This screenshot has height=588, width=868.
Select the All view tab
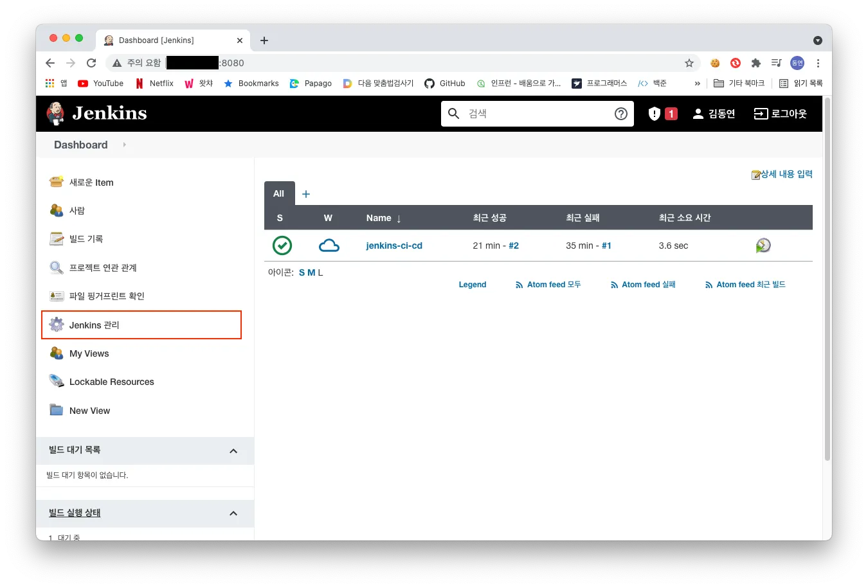coord(279,193)
